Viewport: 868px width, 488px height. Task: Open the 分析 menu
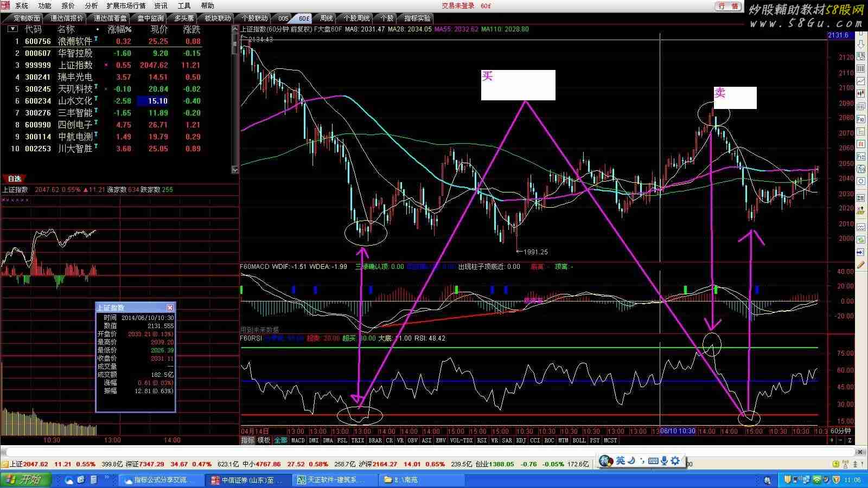(x=91, y=5)
